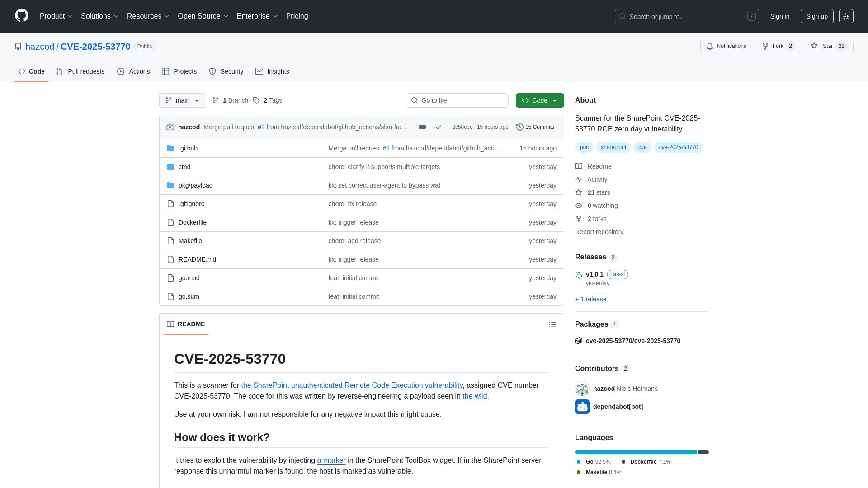
Task: Select the README tab
Action: [186, 324]
